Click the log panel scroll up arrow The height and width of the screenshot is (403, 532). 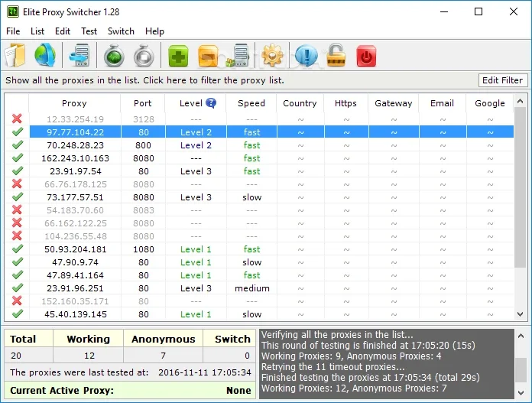point(521,336)
